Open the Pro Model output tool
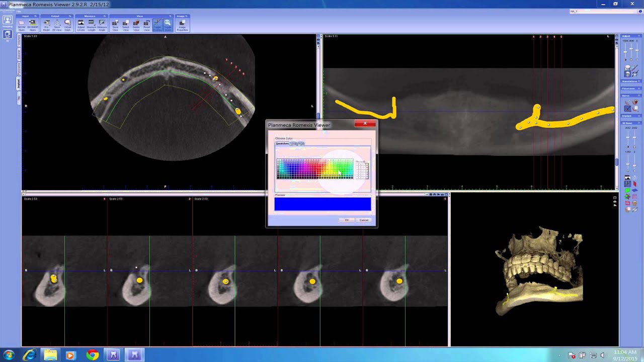Image resolution: width=644 pixels, height=362 pixels. pyautogui.click(x=46, y=25)
